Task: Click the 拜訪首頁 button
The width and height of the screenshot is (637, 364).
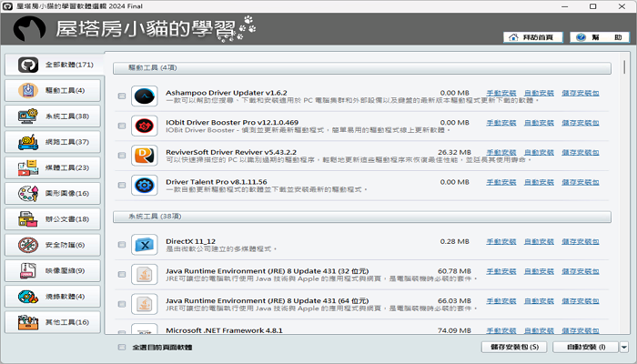Action: [x=533, y=37]
